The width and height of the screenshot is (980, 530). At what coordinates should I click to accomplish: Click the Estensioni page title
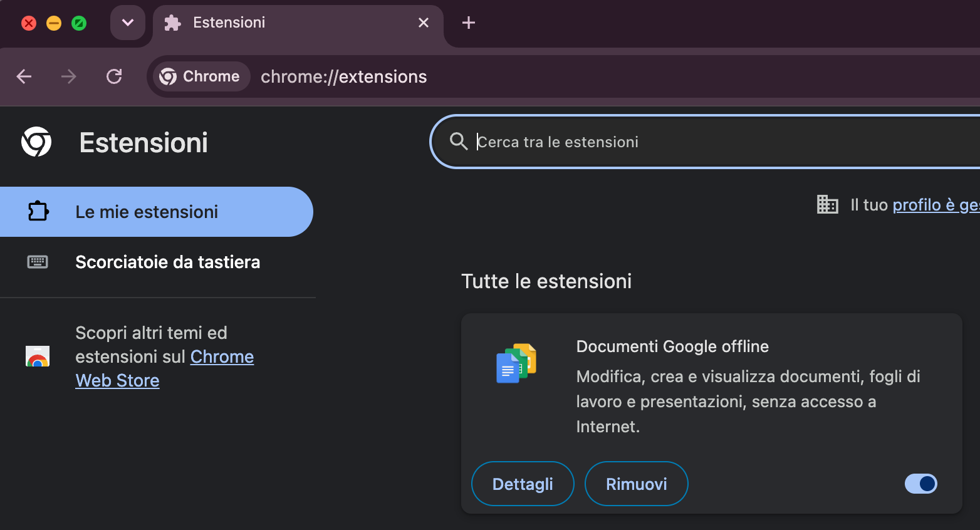pyautogui.click(x=143, y=143)
